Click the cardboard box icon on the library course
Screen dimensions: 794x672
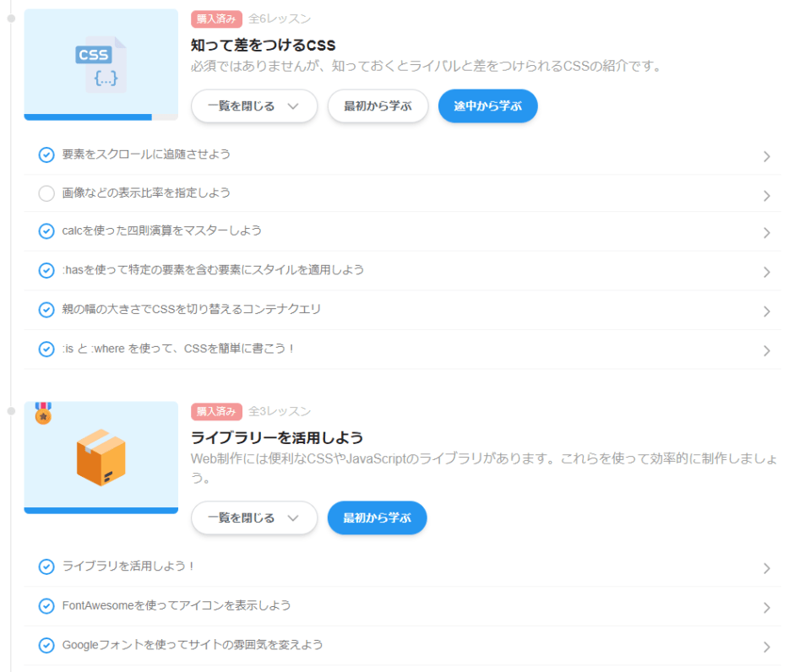101,456
